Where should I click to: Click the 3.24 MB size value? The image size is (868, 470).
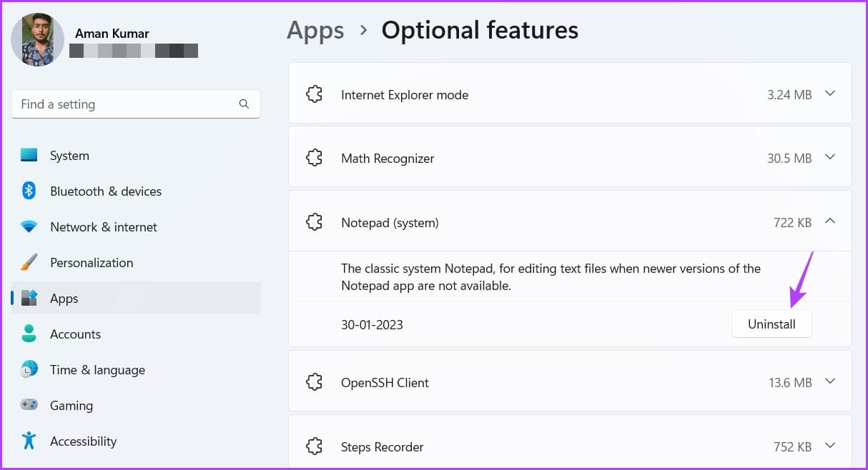pyautogui.click(x=789, y=94)
